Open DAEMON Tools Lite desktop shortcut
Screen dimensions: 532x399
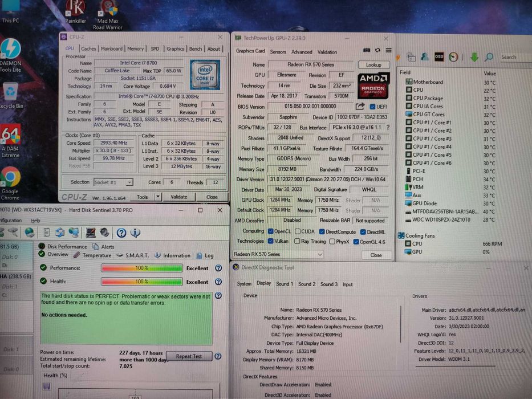point(10,55)
